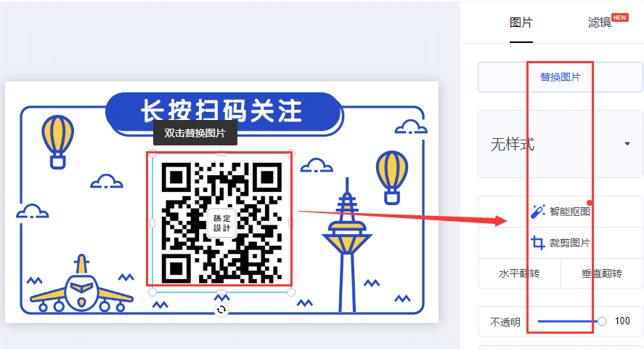
Task: Click the NEW badge next to 滤镜
Action: pos(620,17)
